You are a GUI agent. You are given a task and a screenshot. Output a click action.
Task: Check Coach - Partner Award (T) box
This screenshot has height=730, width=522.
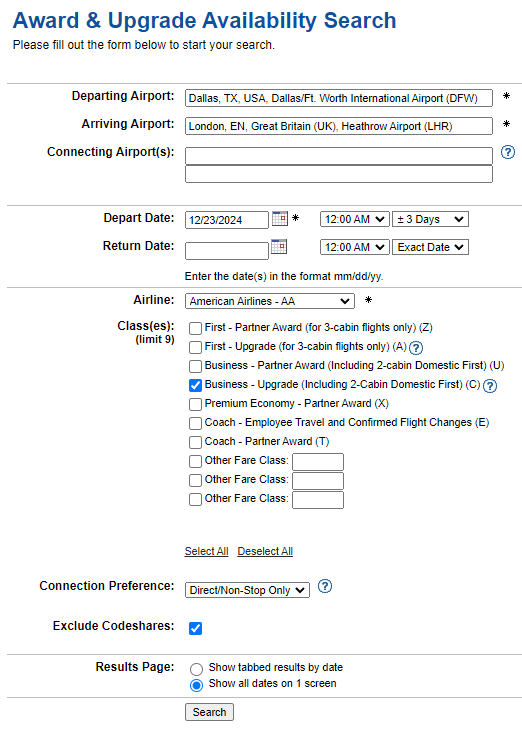pos(196,442)
